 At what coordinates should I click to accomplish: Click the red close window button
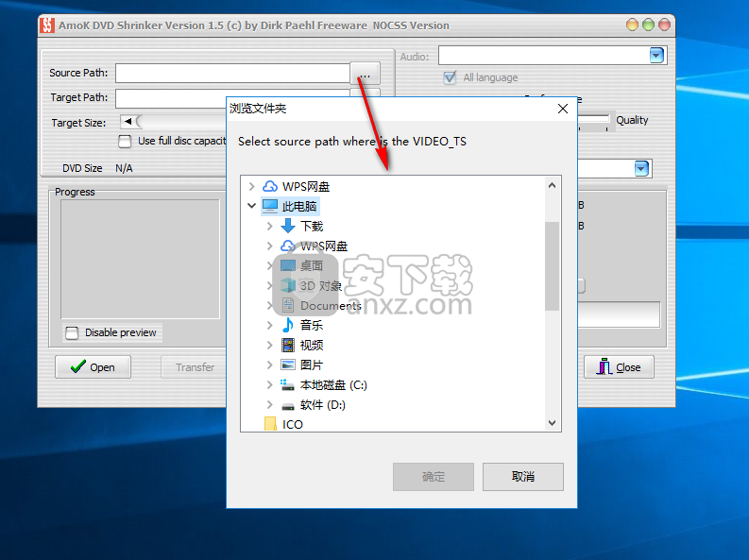tap(664, 25)
